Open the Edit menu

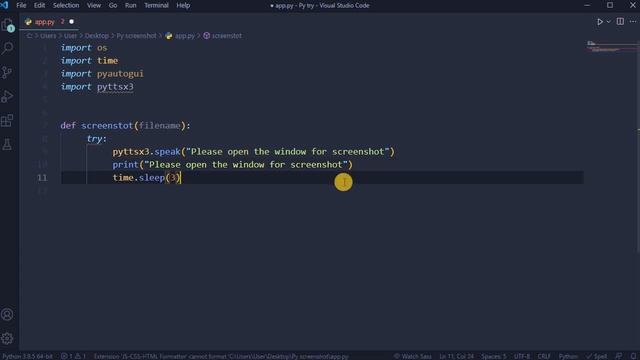pos(39,5)
